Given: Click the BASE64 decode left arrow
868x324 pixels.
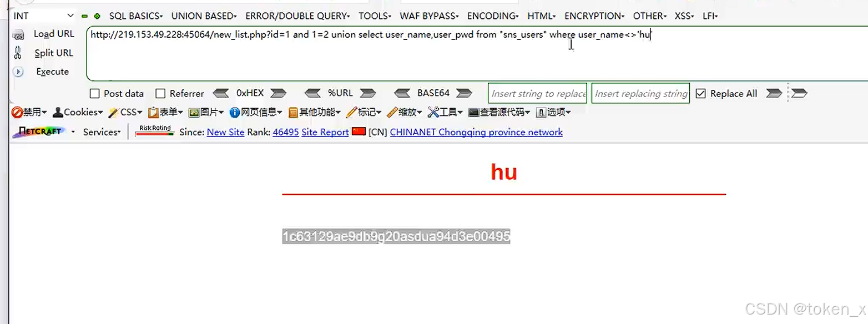Looking at the screenshot, I should coord(402,93).
